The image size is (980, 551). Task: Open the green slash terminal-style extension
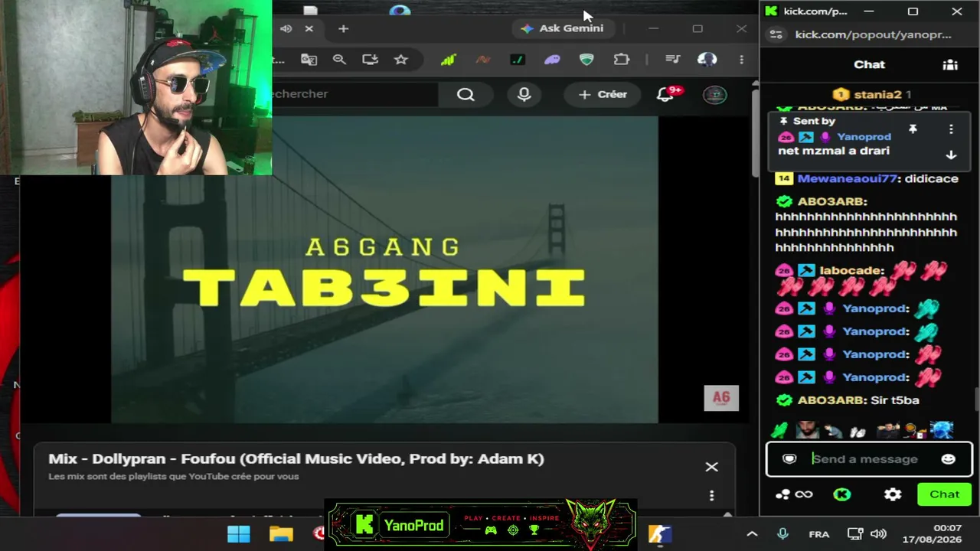point(518,60)
